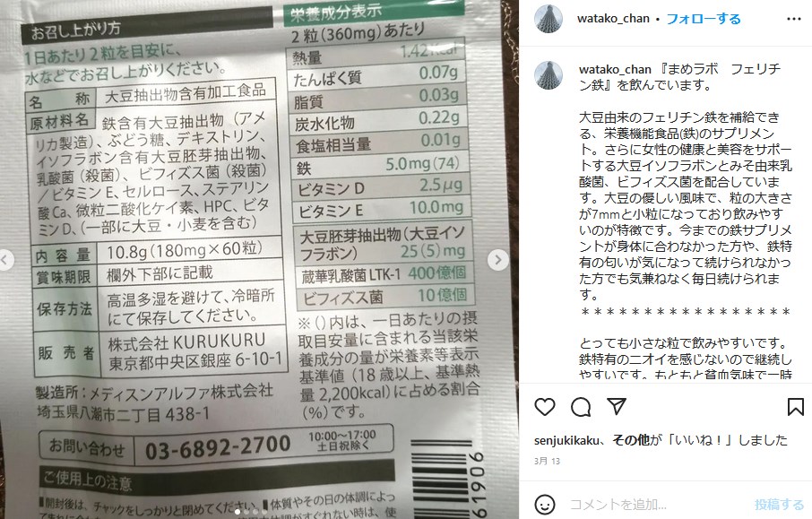Like the post with the heart icon
This screenshot has height=519, width=812.
click(x=544, y=407)
